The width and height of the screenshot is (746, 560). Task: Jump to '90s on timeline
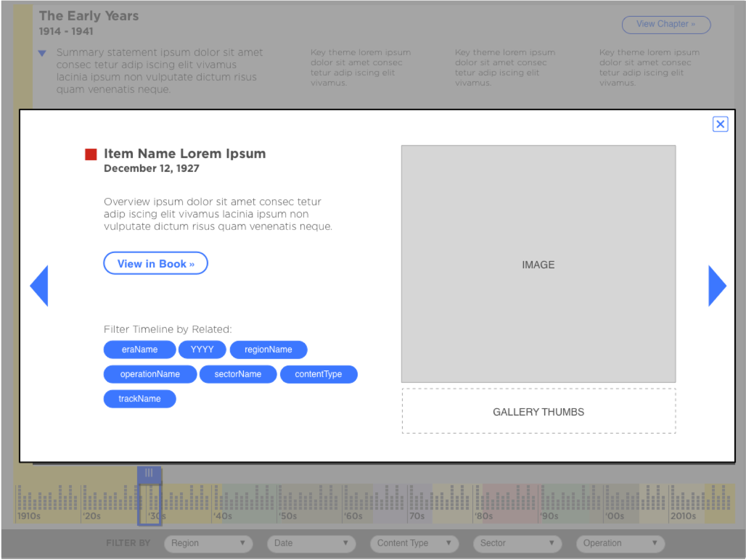(x=549, y=516)
